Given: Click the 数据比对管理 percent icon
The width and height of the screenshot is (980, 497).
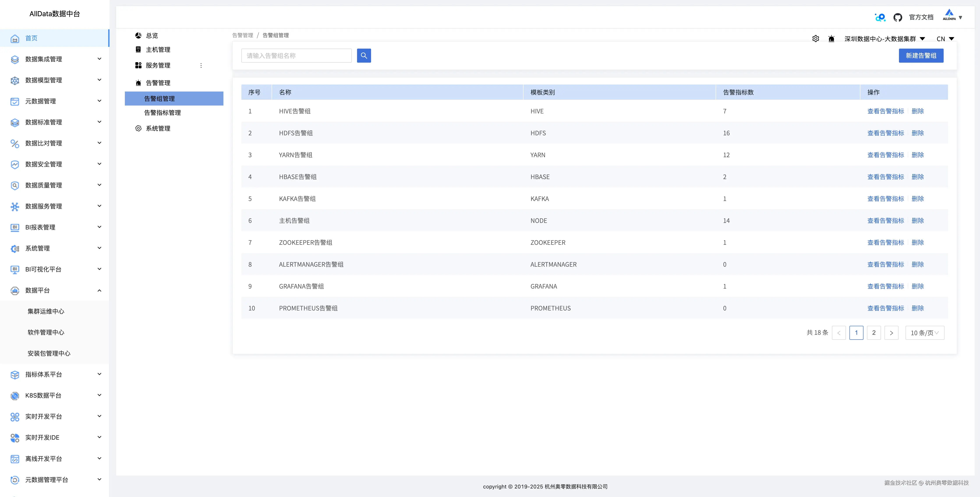Looking at the screenshot, I should [15, 143].
